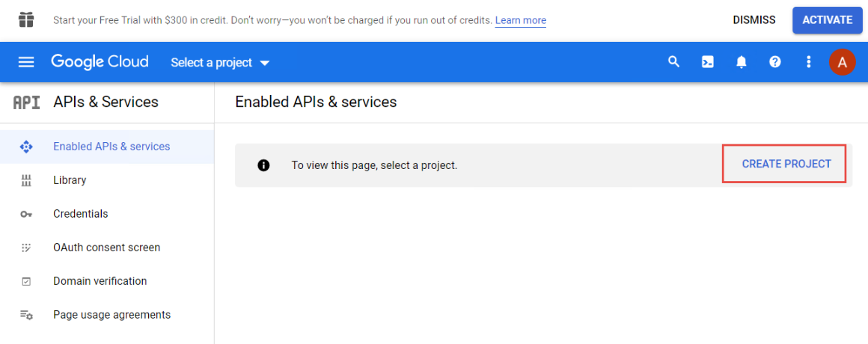Select Enabled APIs & services menu item
Viewport: 868px width, 344px height.
(x=111, y=147)
